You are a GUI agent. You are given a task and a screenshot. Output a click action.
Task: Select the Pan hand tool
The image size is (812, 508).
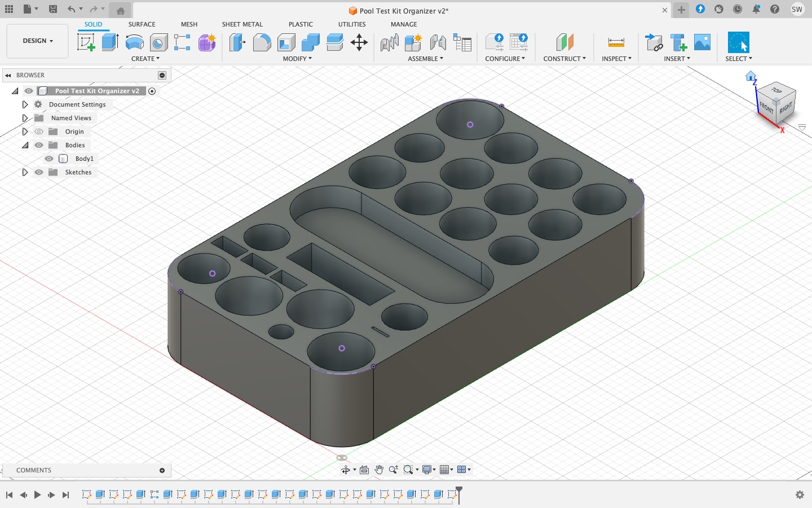point(379,470)
